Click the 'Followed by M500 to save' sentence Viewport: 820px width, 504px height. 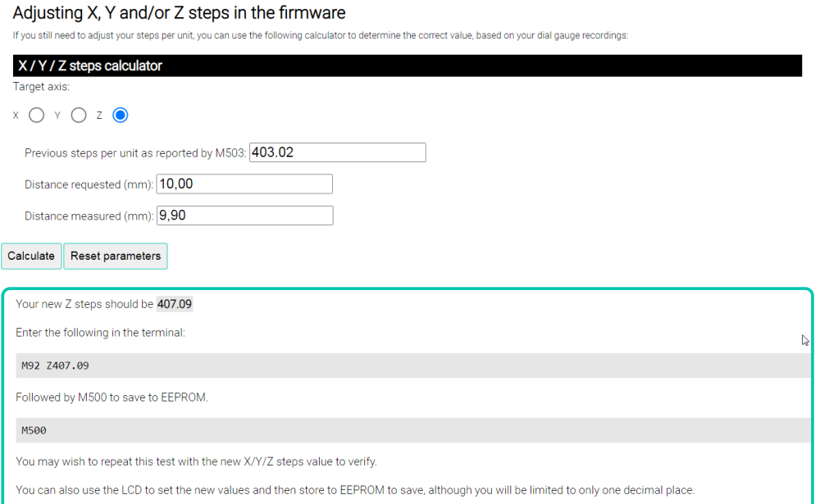click(112, 397)
